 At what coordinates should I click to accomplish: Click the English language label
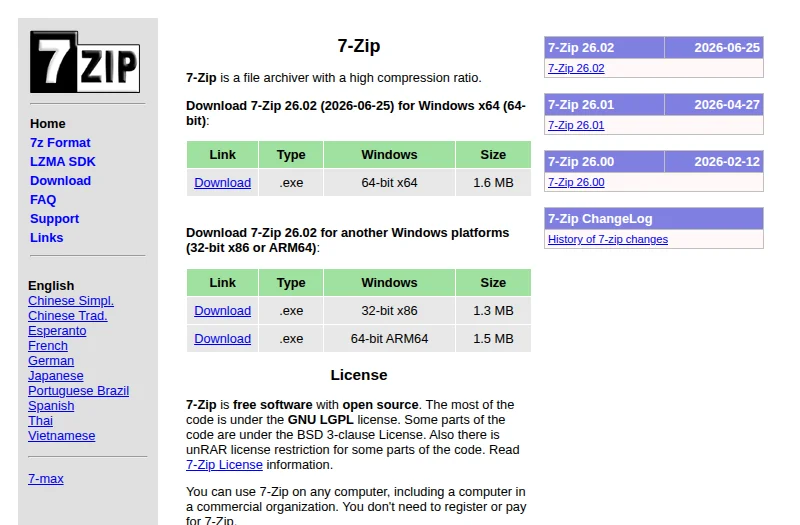(51, 286)
